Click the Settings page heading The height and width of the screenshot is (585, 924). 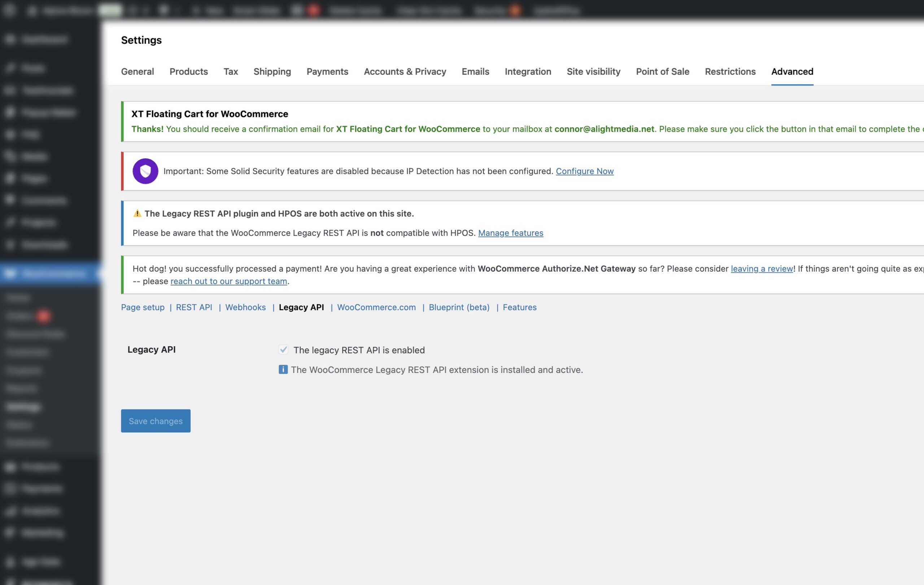click(x=141, y=40)
